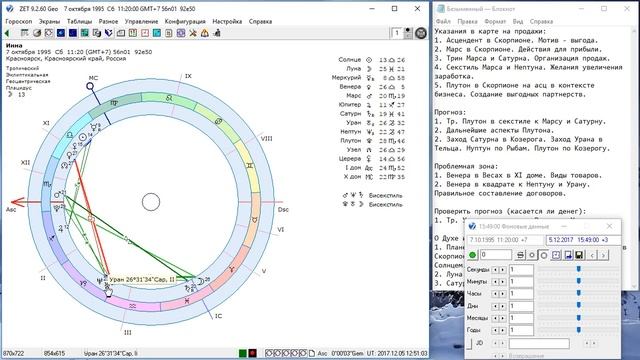
Task: Click the green back arrow in ZET toolbar
Action: (7, 33)
